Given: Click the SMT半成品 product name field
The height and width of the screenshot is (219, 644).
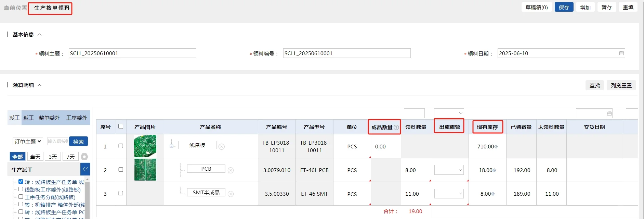Looking at the screenshot, I should click(206, 192).
